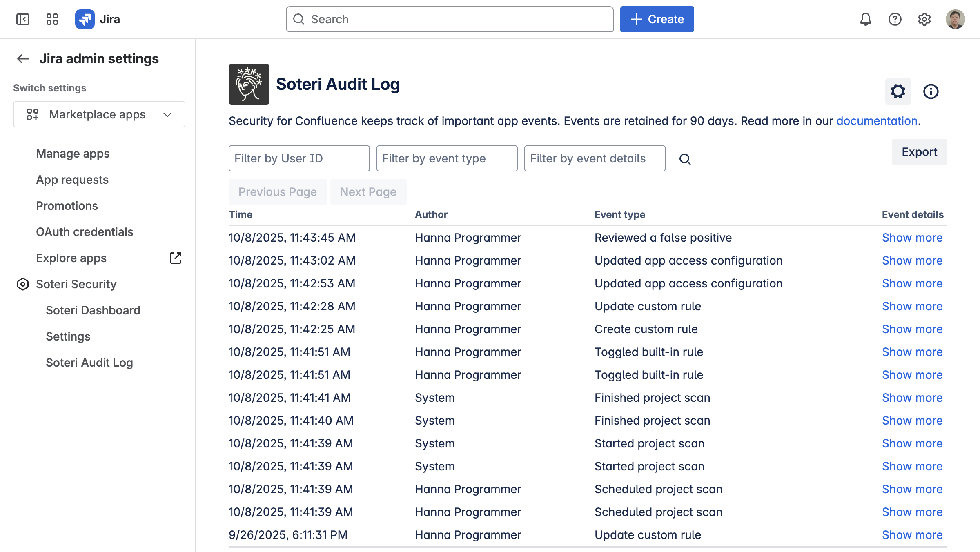Open the app switcher grid icon
Image resolution: width=980 pixels, height=552 pixels.
(52, 19)
